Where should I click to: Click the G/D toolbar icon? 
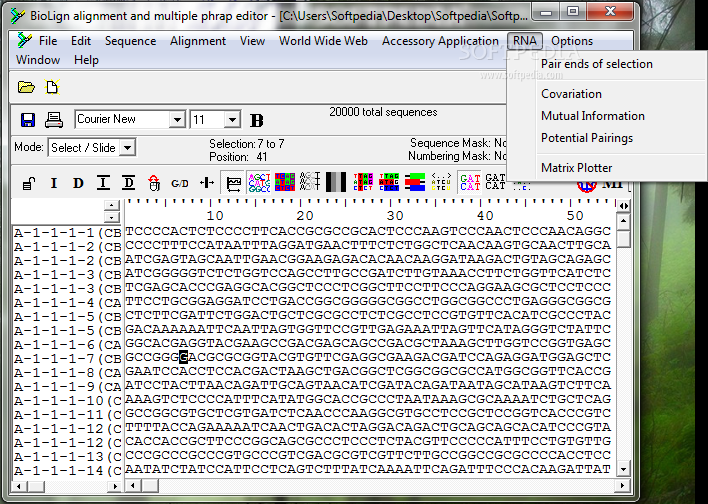coord(180,183)
